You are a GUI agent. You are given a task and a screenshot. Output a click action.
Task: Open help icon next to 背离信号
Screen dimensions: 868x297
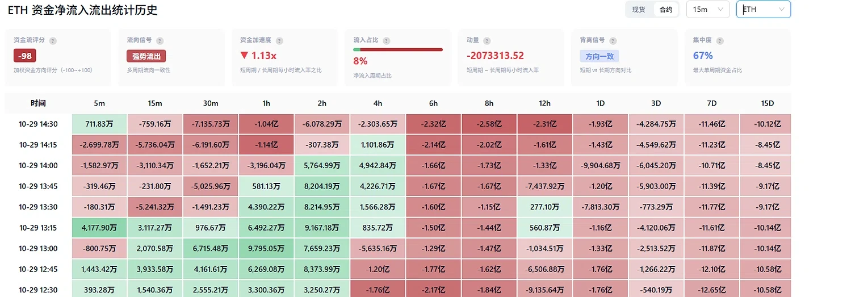tap(614, 41)
